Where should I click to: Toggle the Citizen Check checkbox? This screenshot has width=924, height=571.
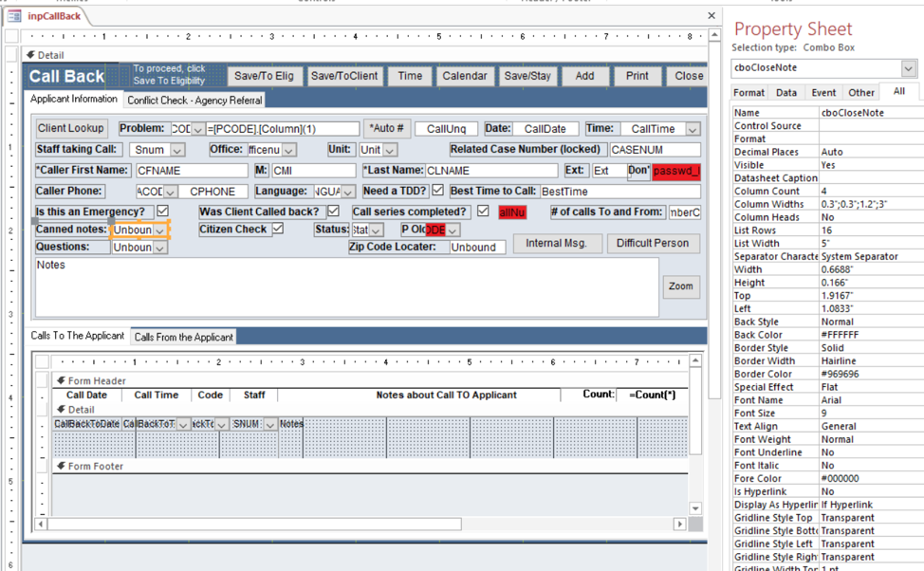click(278, 229)
